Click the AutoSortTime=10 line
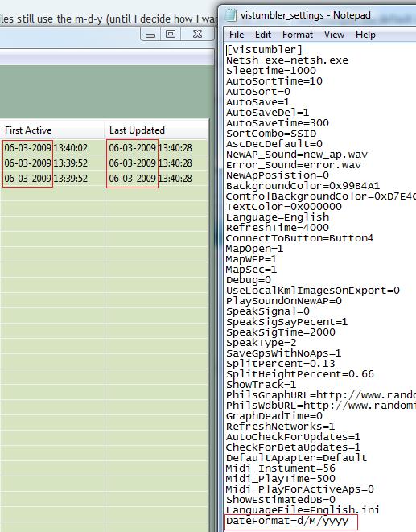416x532 pixels. tap(274, 81)
